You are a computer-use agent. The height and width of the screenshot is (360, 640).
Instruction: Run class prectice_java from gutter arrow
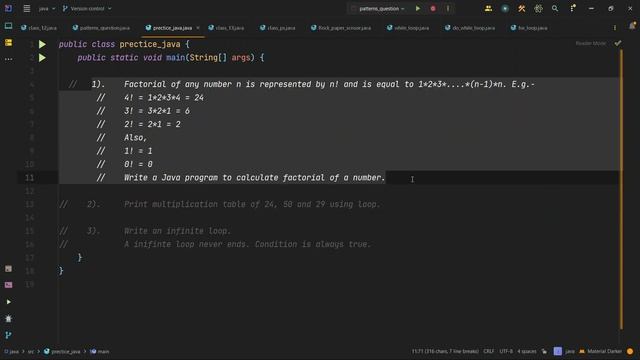(42, 44)
